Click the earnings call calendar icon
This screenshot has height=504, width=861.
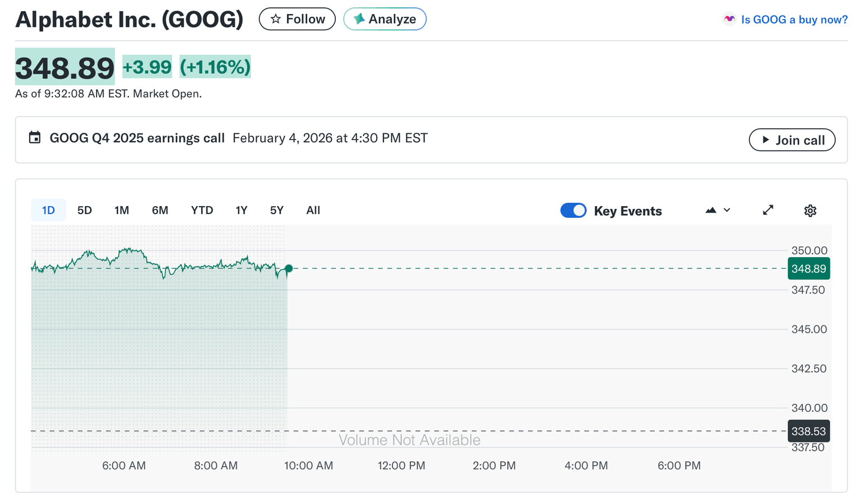point(35,138)
